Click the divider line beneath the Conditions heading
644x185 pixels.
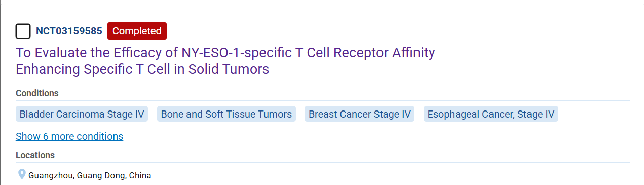point(323,100)
